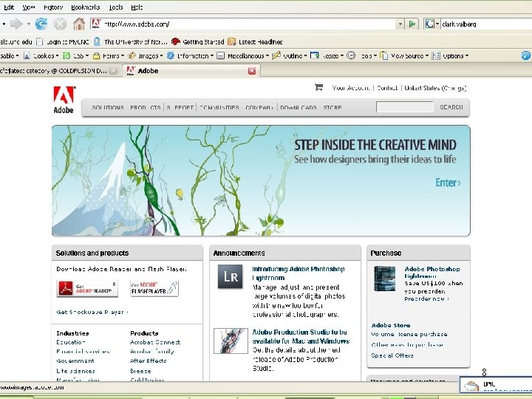This screenshot has height=399, width=532.
Task: Open the Login to MyUNC bookmark
Action: 62,41
